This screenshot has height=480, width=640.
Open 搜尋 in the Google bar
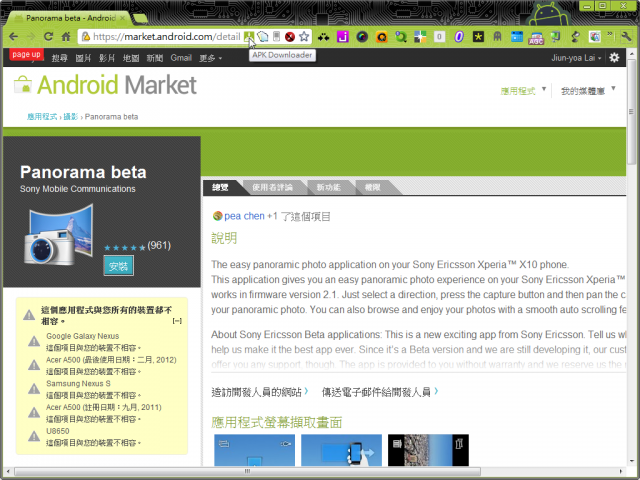[60, 58]
